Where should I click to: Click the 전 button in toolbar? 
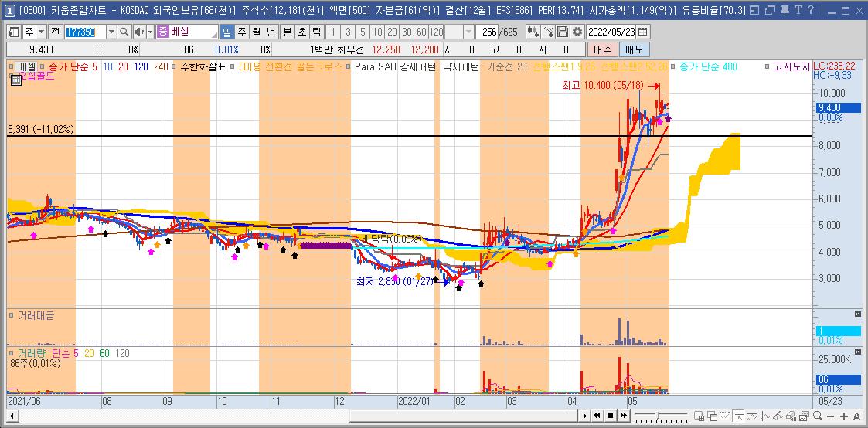[x=56, y=32]
